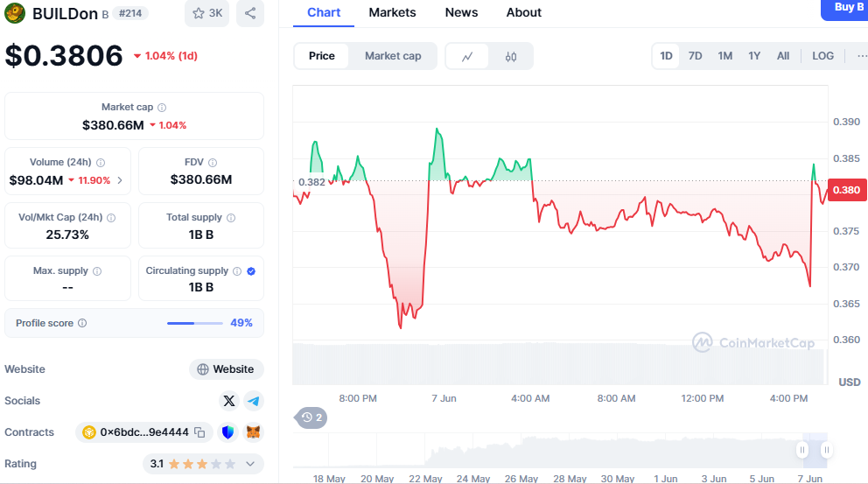Select 1M time range

[x=725, y=56]
